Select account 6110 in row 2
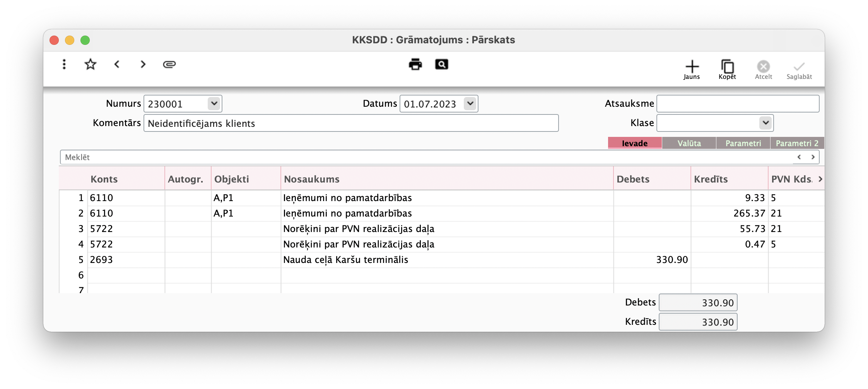Viewport: 868px width, 389px height. click(x=126, y=213)
